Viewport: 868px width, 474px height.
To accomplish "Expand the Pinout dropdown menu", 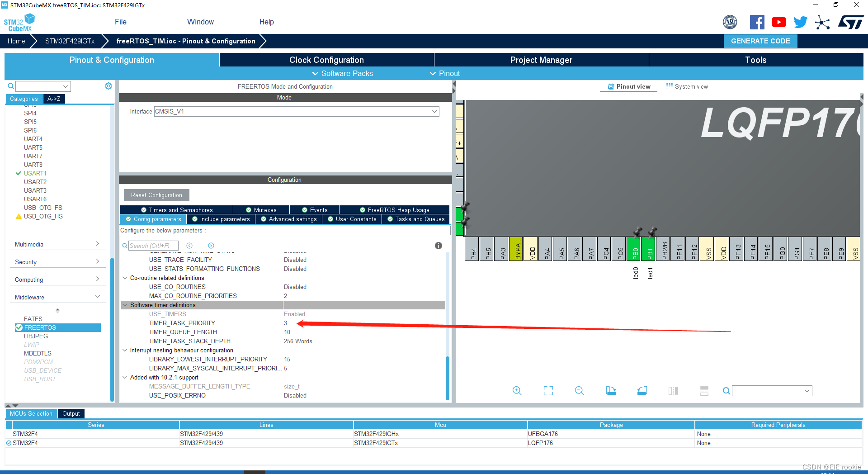I will [445, 73].
